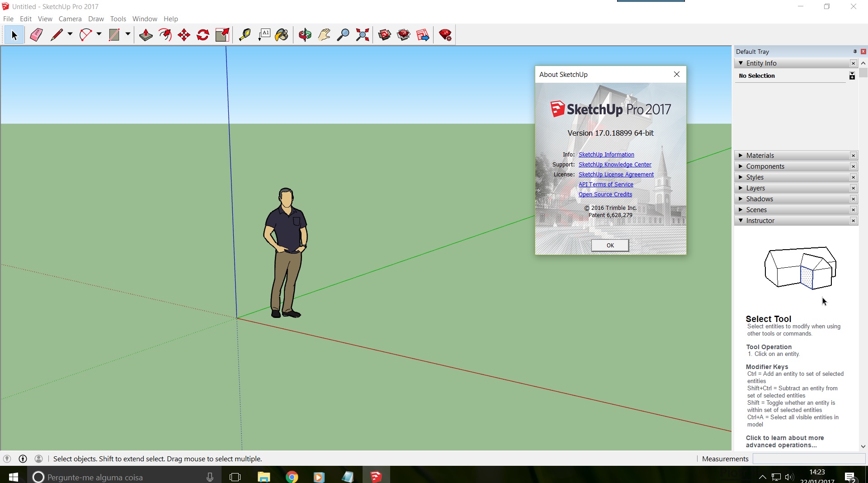Screen dimensions: 868x483
Task: Open Chrome from the taskbar
Action: pos(292,477)
